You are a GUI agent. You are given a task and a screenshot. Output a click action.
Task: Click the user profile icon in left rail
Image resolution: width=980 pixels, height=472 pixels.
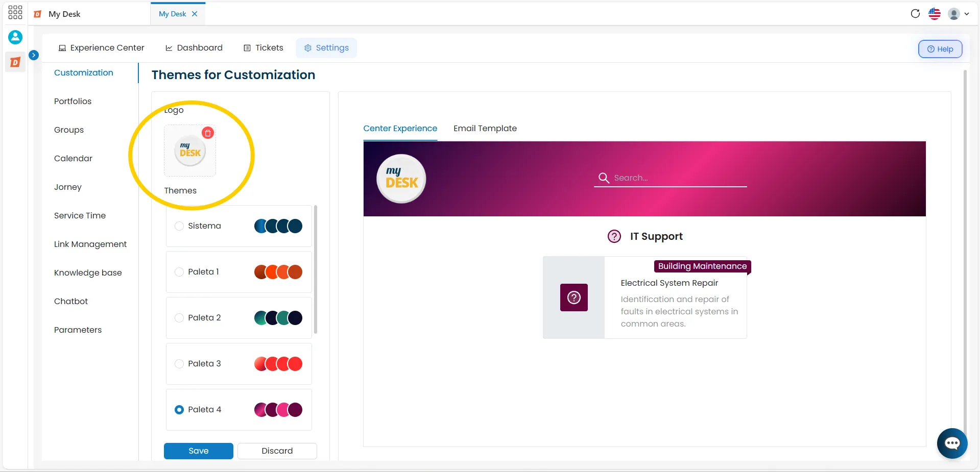[x=15, y=37]
